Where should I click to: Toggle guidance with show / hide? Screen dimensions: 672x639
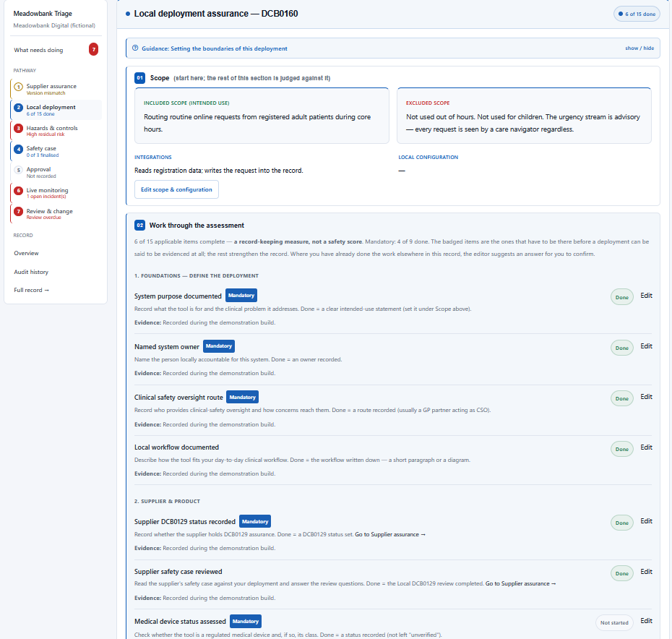tap(639, 48)
